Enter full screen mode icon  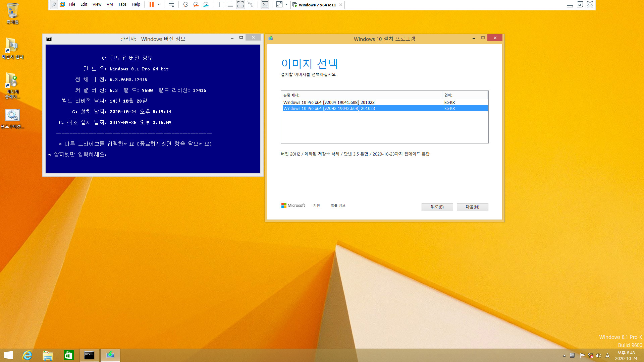(x=240, y=5)
